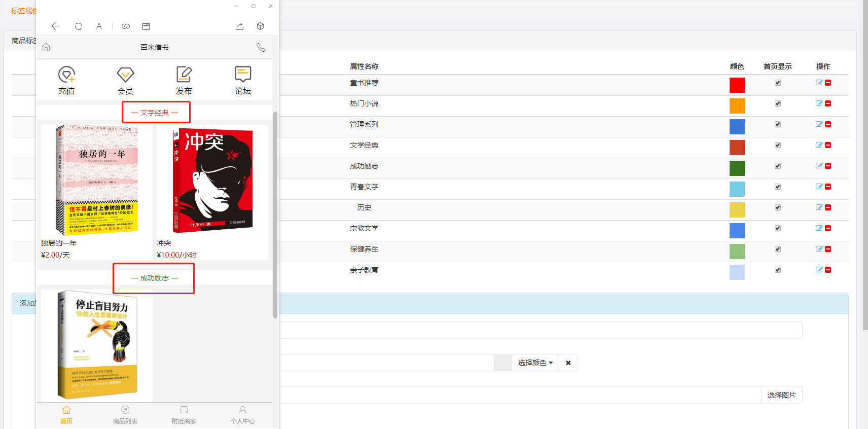This screenshot has width=868, height=429.
Task: Switch to the 个人中心 bottom tab
Action: click(243, 415)
